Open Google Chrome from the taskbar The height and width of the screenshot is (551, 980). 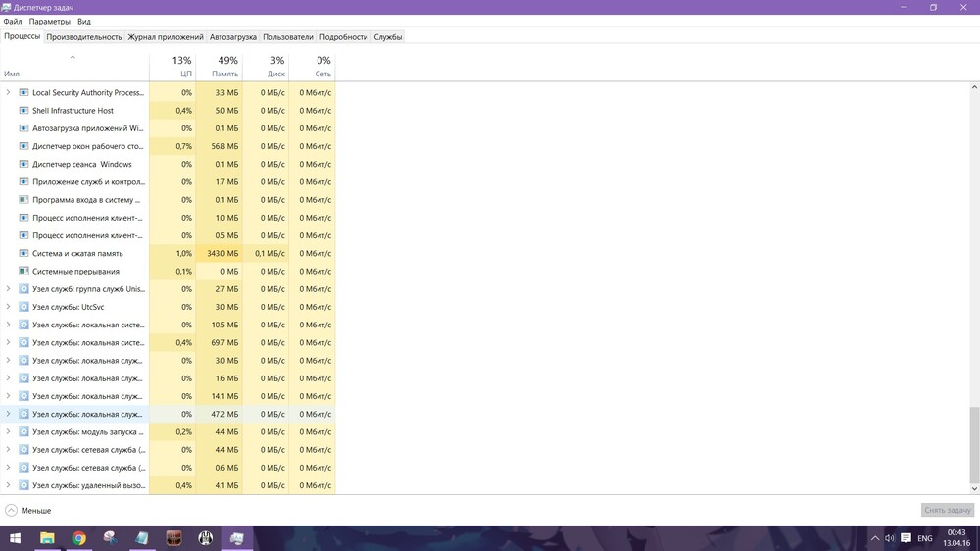78,538
